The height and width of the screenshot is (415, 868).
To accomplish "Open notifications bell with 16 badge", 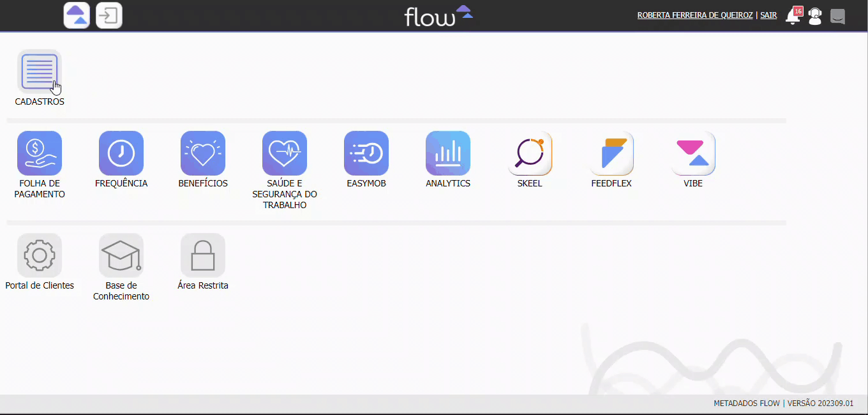I will [x=793, y=16].
